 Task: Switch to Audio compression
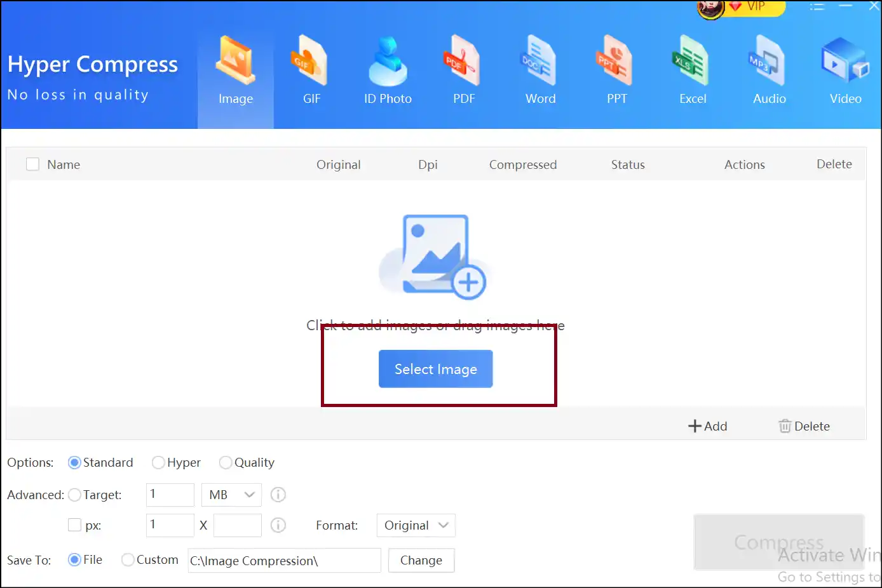tap(769, 71)
